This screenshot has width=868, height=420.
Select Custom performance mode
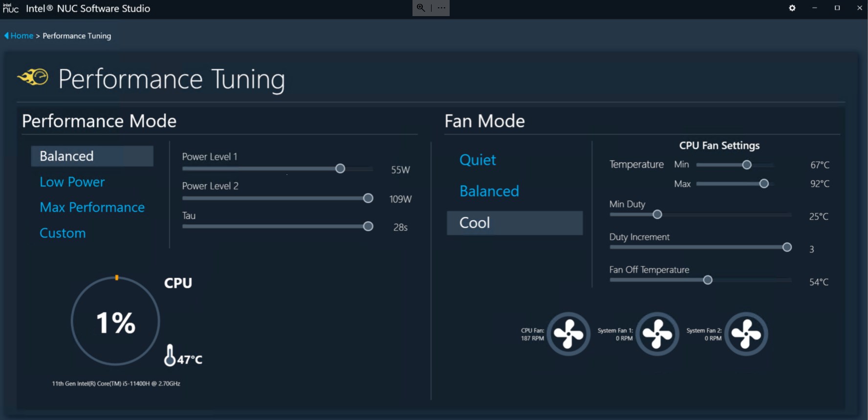click(x=63, y=233)
